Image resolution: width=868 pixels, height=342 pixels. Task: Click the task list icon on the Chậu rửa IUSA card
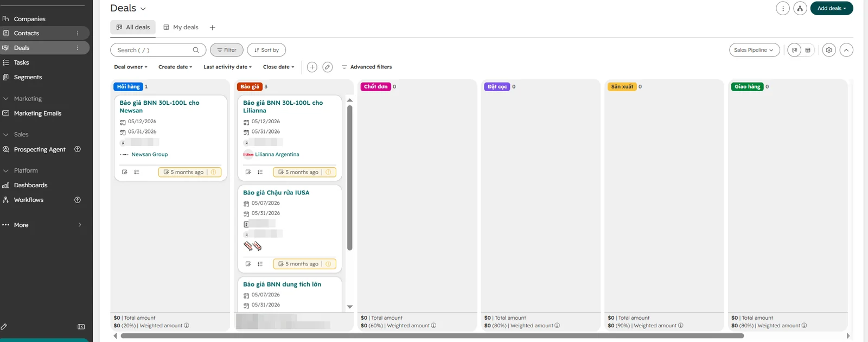(x=260, y=264)
